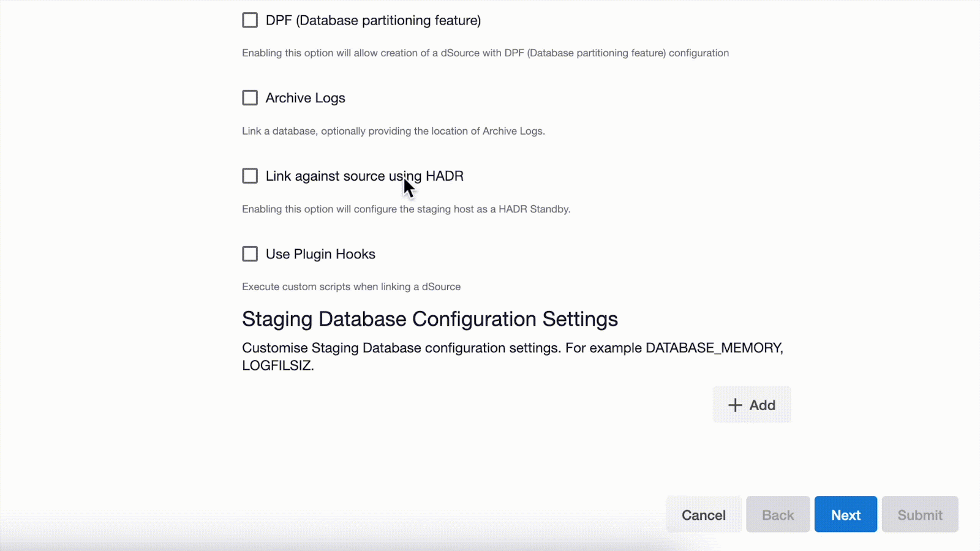Click the "Execute custom scripts" description
Image resolution: width=980 pixels, height=551 pixels.
coord(351,287)
